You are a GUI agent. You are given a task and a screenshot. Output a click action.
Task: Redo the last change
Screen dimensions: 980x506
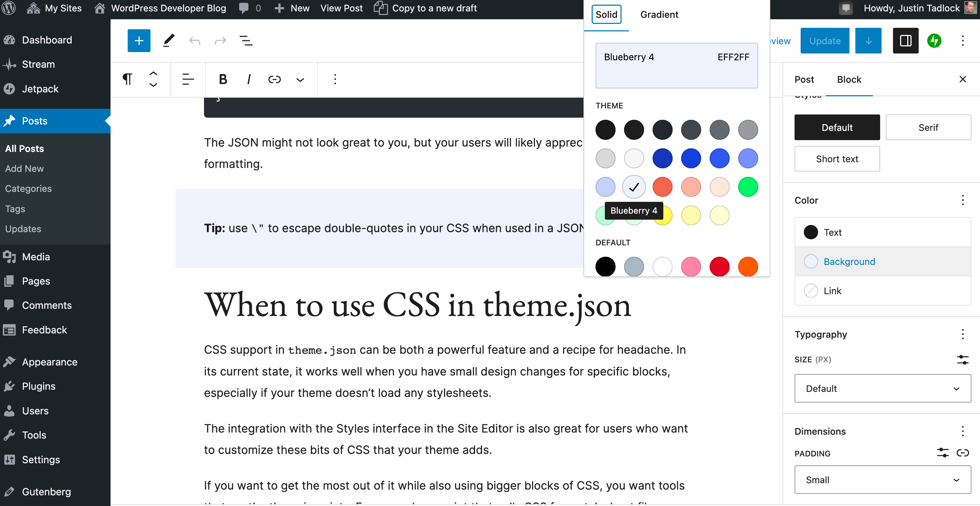pos(220,41)
